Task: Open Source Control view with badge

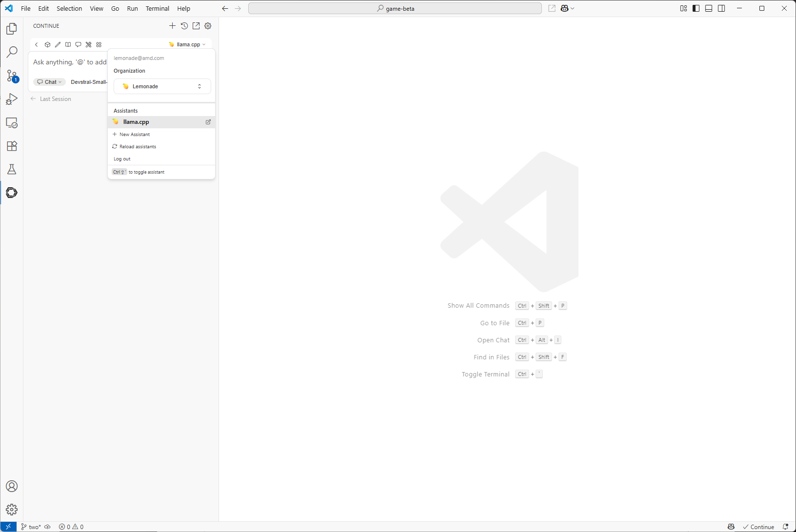Action: (x=12, y=76)
